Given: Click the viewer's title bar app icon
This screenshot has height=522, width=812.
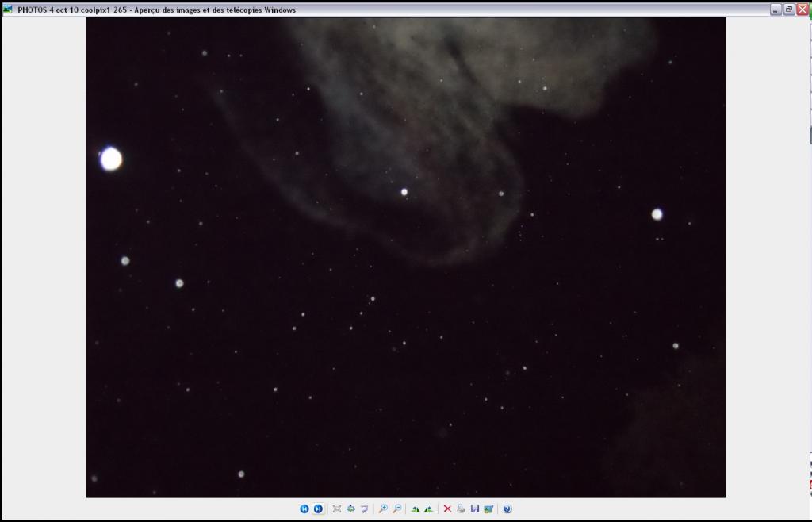Looking at the screenshot, I should pyautogui.click(x=8, y=10).
